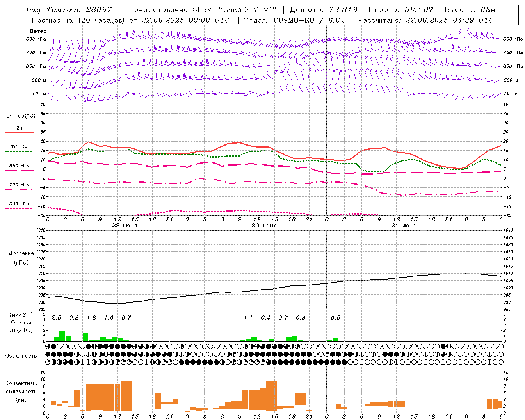
Task: Click the Прогноз на 120 часа(ов) text
Action: (79, 20)
